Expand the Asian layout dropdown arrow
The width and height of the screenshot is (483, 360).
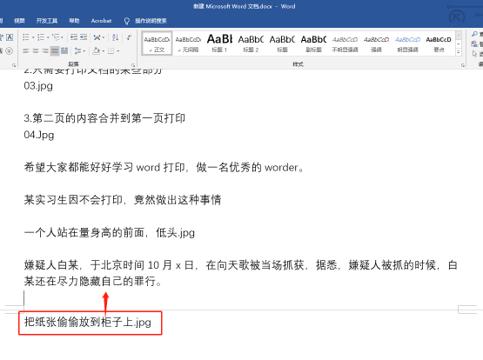103,37
